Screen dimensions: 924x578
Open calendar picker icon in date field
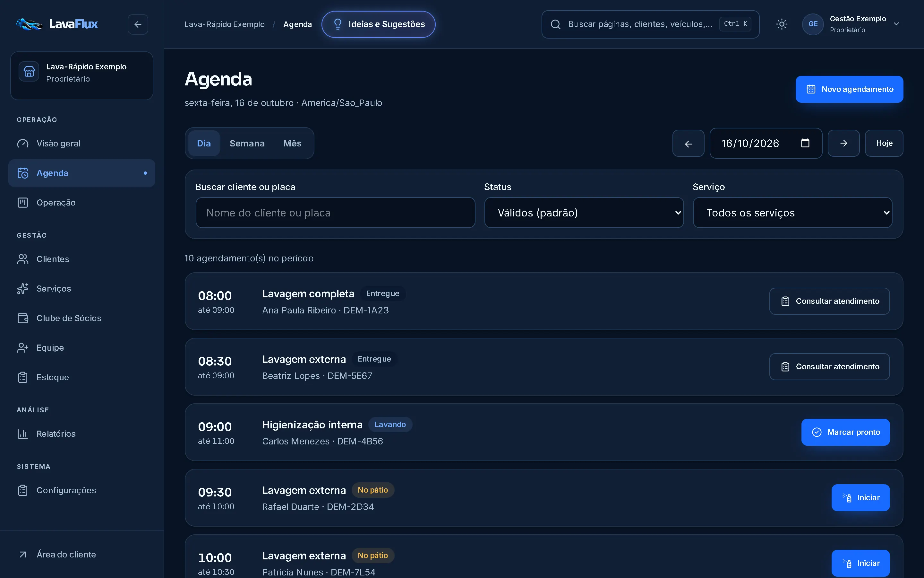coord(805,143)
